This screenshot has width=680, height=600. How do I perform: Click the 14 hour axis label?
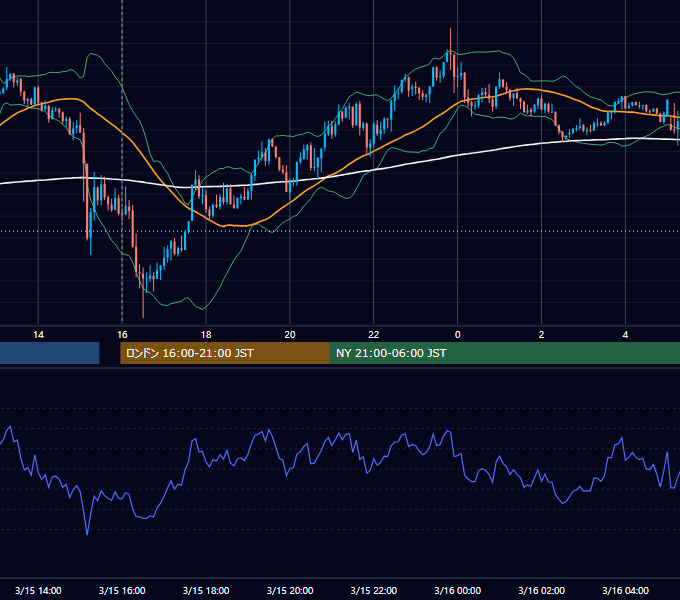(38, 335)
